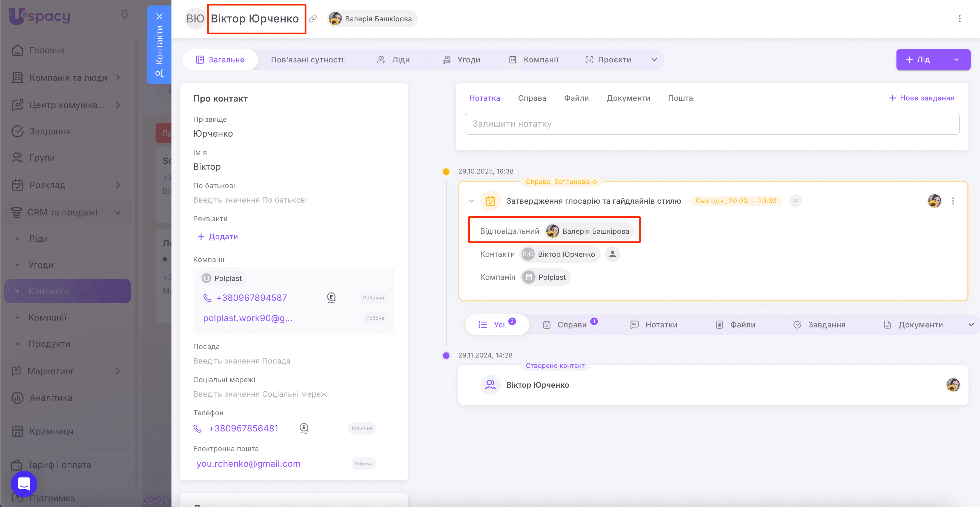Viewport: 980px width, 507px height.
Task: Call company phone +380967894587
Action: pos(251,298)
